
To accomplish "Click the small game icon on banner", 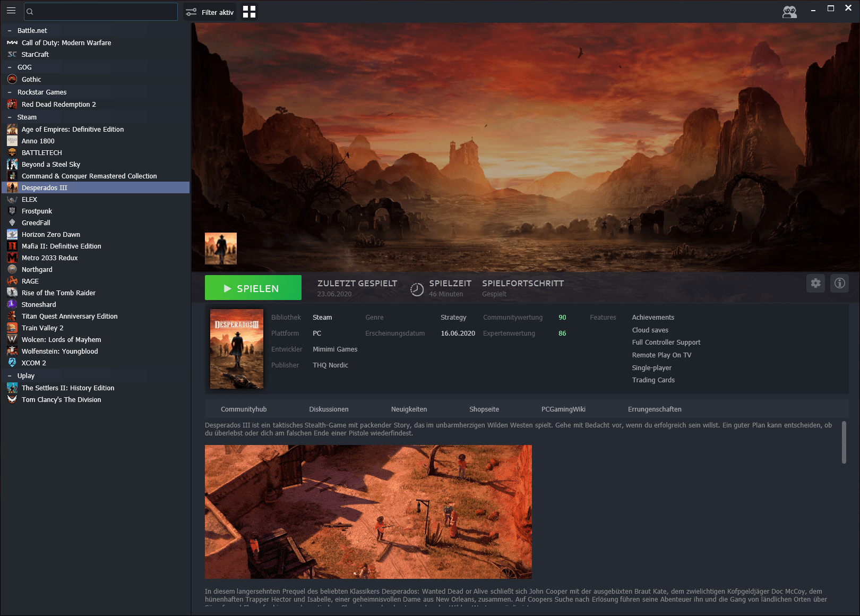I will (x=221, y=249).
